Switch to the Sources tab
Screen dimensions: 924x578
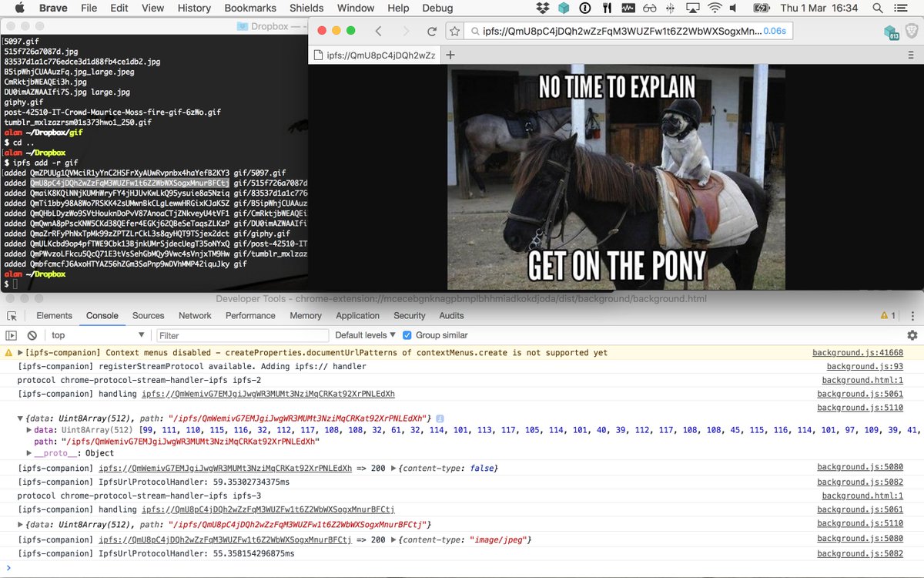coord(148,315)
